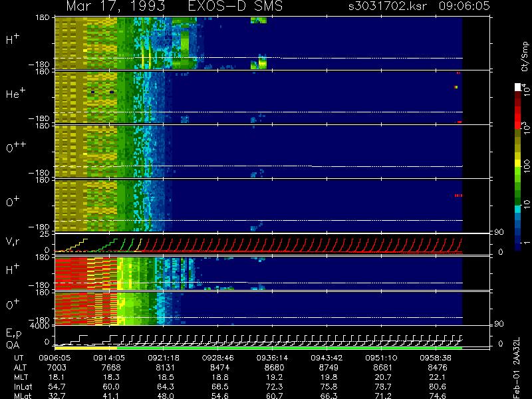
Task: Pick the red segment of the color bar
Action: 517,117
